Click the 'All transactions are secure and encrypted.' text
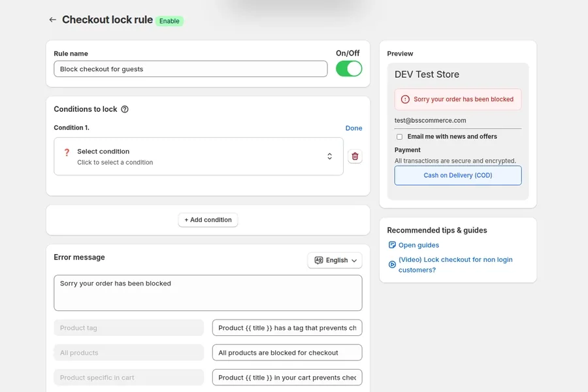Screen dimensions: 588x392 coord(455,161)
